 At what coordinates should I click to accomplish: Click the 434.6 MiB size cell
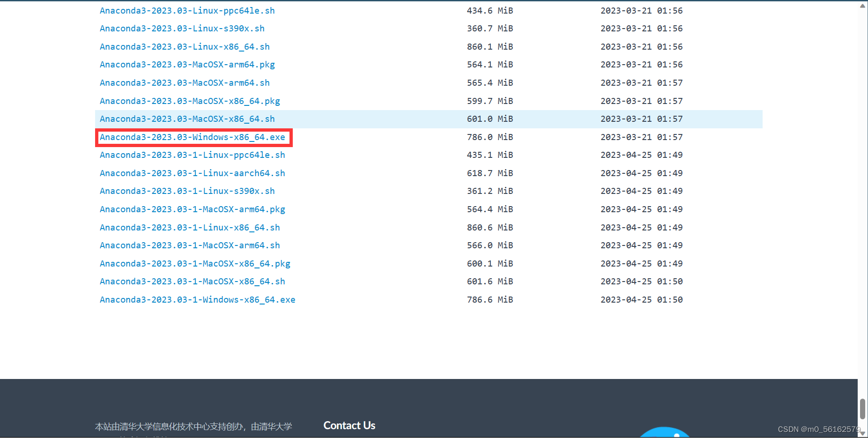(490, 11)
